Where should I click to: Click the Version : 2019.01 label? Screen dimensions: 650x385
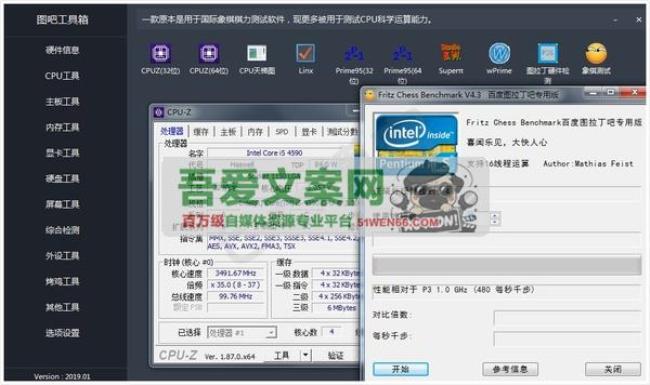pyautogui.click(x=62, y=376)
